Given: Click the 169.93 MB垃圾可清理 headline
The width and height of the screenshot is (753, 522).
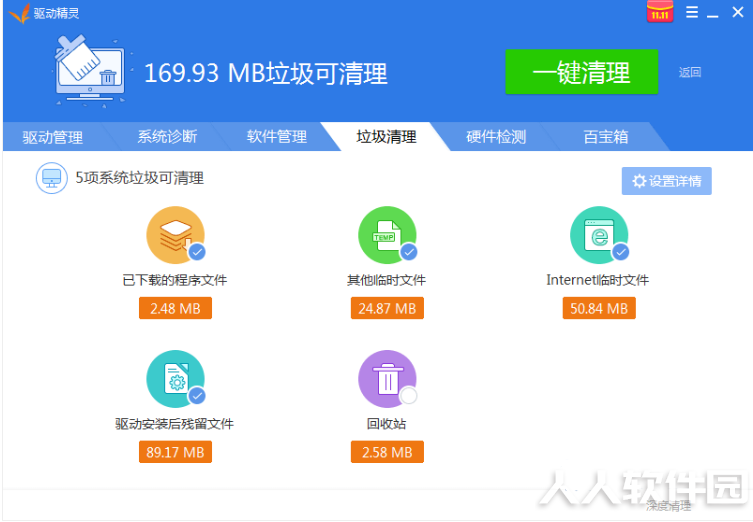Looking at the screenshot, I should [x=266, y=73].
